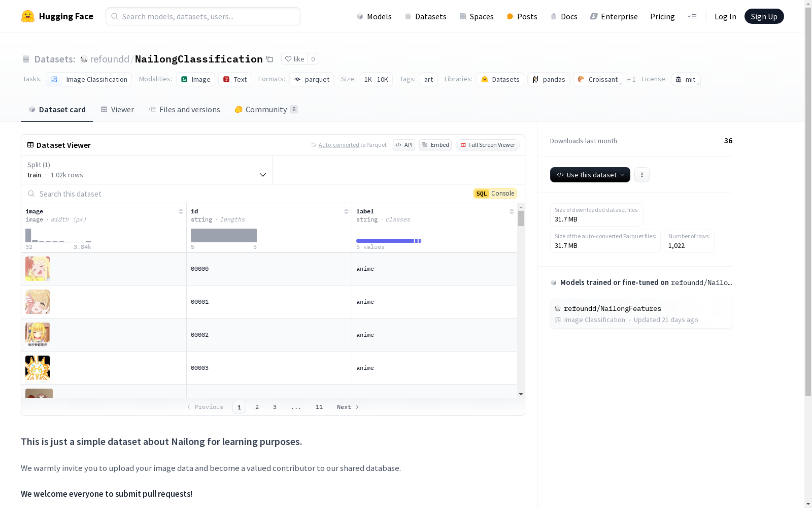
Task: Click the Sign Up button
Action: [x=764, y=16]
